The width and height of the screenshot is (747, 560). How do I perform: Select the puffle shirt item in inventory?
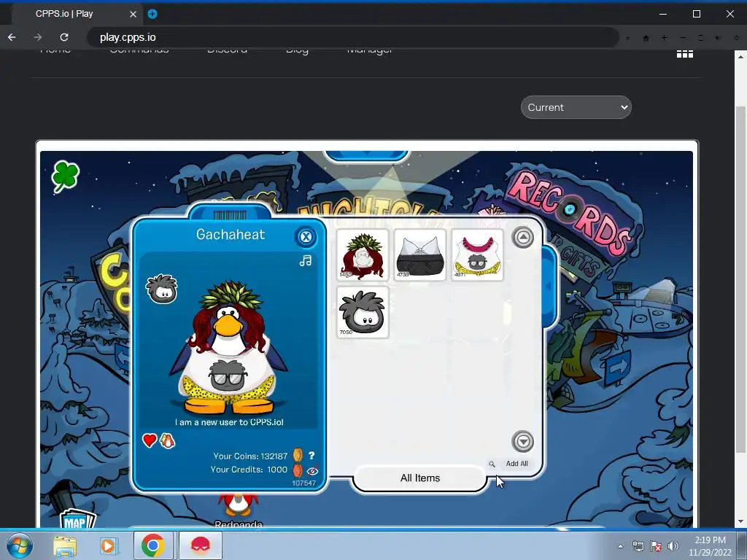pos(477,256)
